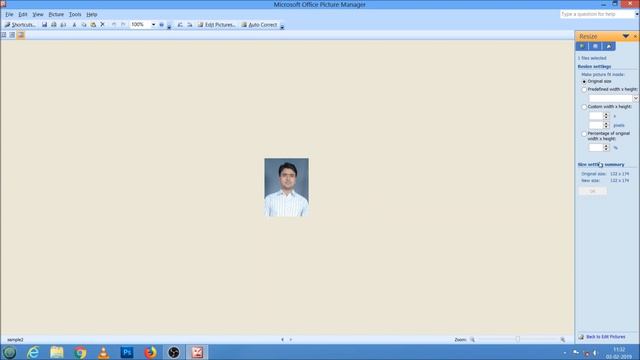
Task: Open the Resize task pane menu arrow
Action: tap(626, 36)
